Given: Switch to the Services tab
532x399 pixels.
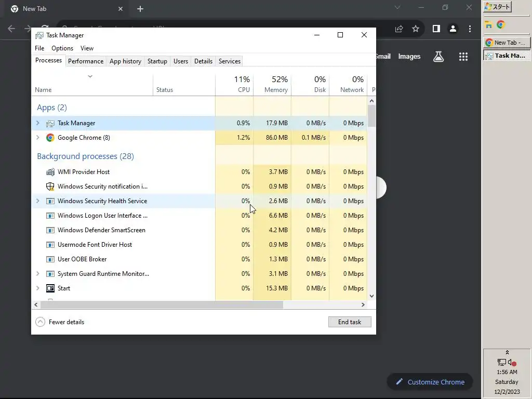Looking at the screenshot, I should [229, 61].
